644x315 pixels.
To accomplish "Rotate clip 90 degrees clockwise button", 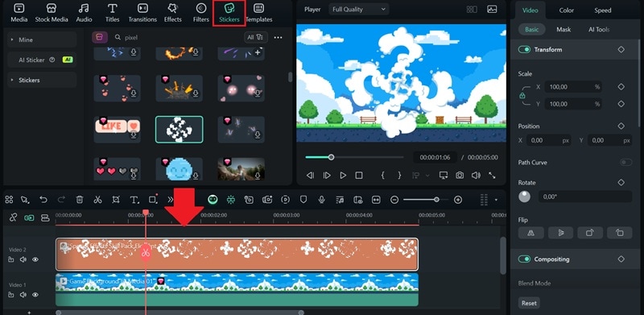I will [x=590, y=233].
